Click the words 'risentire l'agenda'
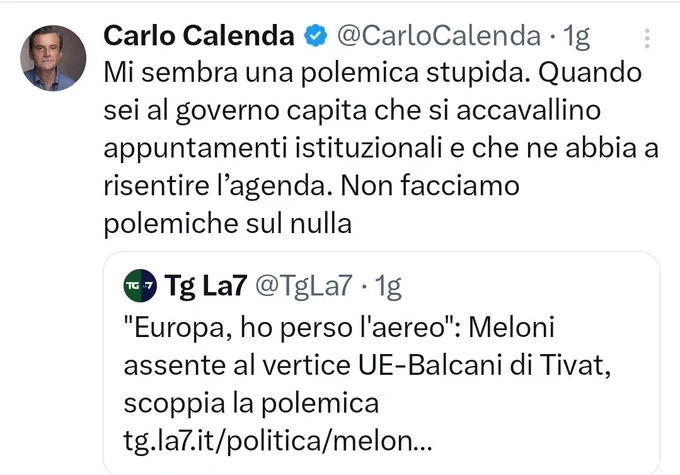 pyautogui.click(x=215, y=187)
